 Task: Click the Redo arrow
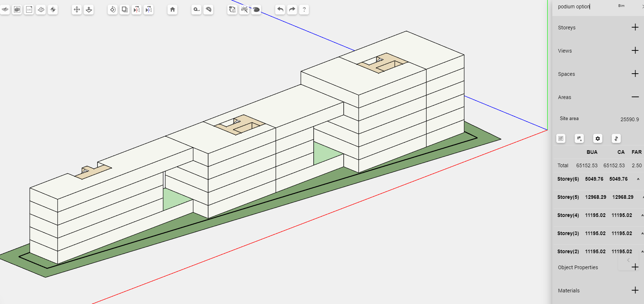(x=292, y=9)
